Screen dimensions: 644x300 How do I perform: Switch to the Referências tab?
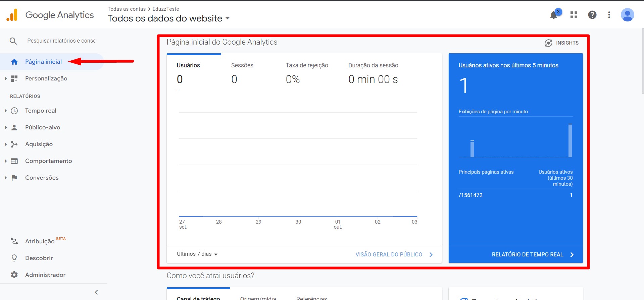[x=311, y=298]
